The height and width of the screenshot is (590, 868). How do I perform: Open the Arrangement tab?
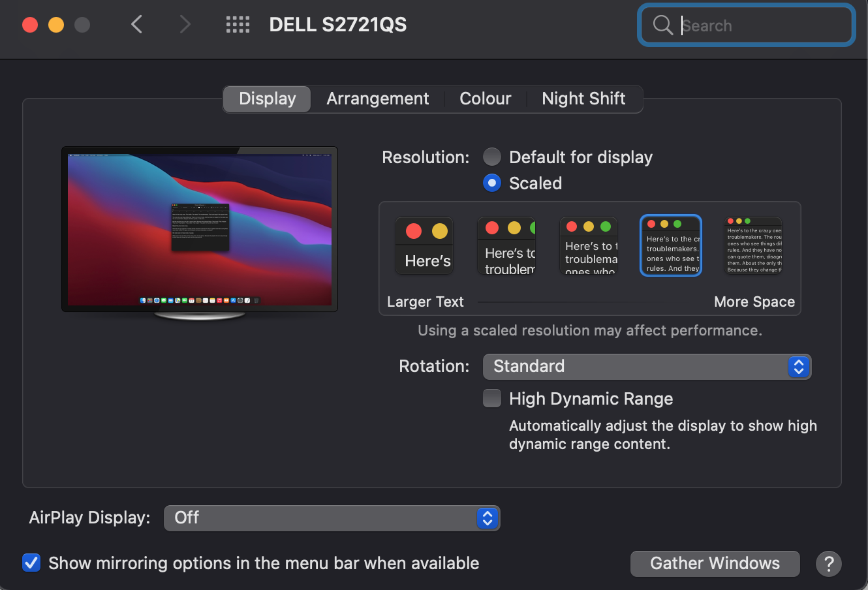point(378,99)
